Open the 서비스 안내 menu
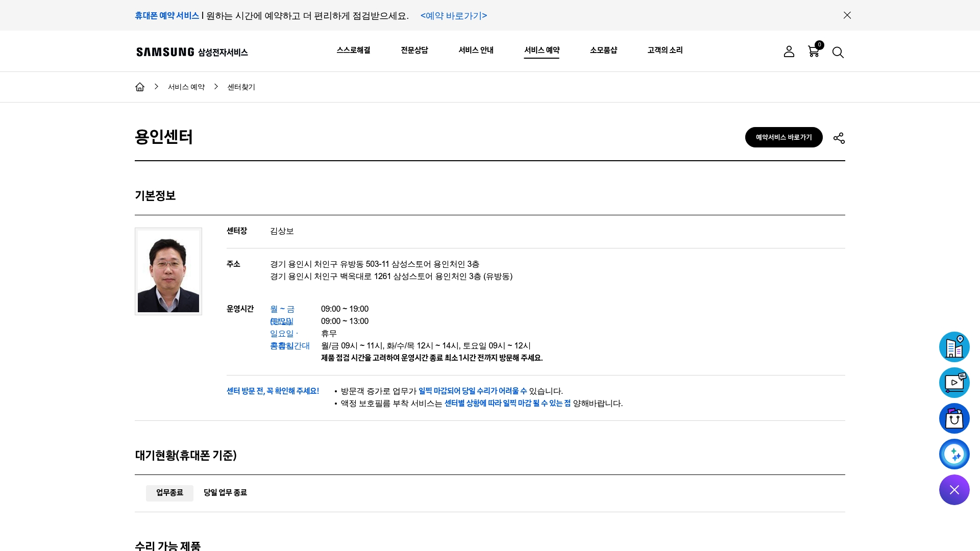The height and width of the screenshot is (551, 980). [x=476, y=50]
